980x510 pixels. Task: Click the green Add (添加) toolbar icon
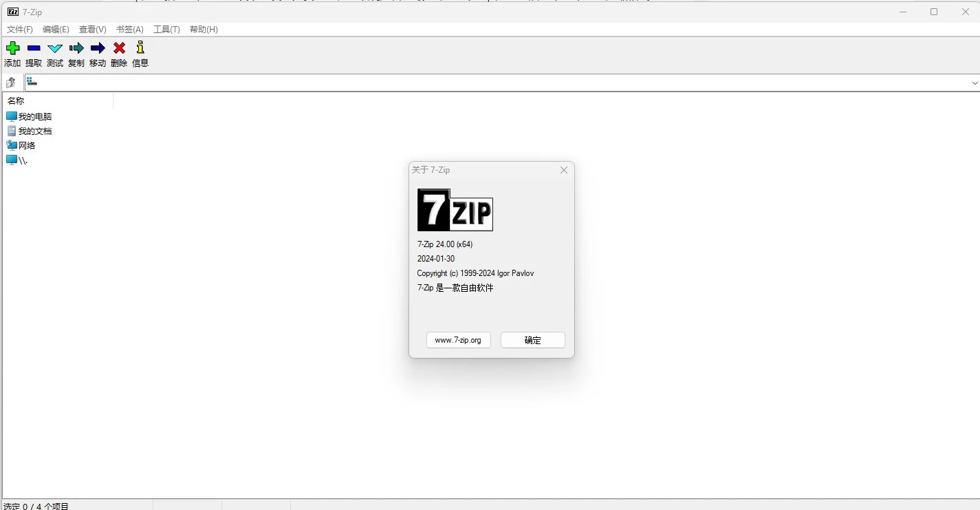click(x=12, y=48)
